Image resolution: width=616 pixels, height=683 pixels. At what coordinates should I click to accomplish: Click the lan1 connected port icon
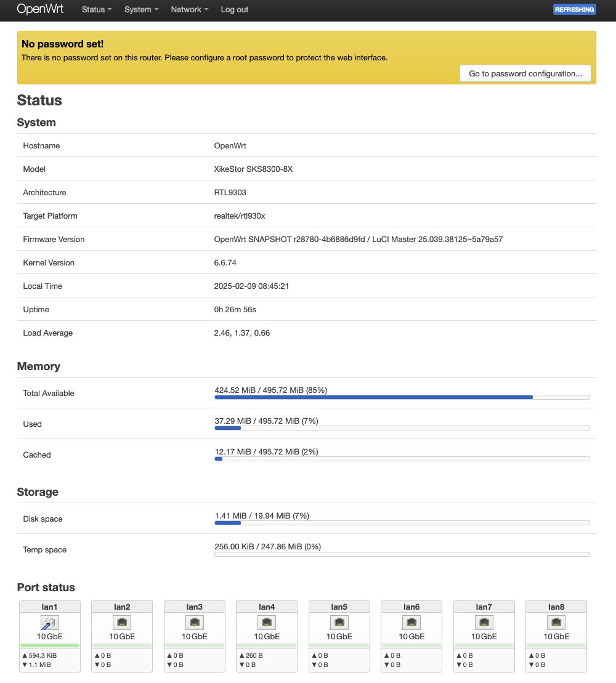50,623
